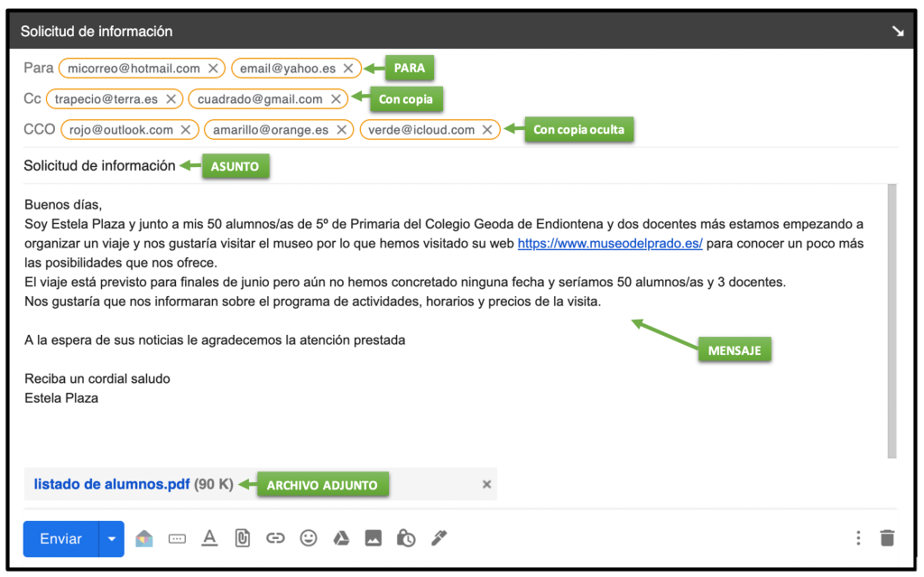Open text formatting options (underlined A)
The width and height of the screenshot is (924, 577).
pyautogui.click(x=209, y=538)
